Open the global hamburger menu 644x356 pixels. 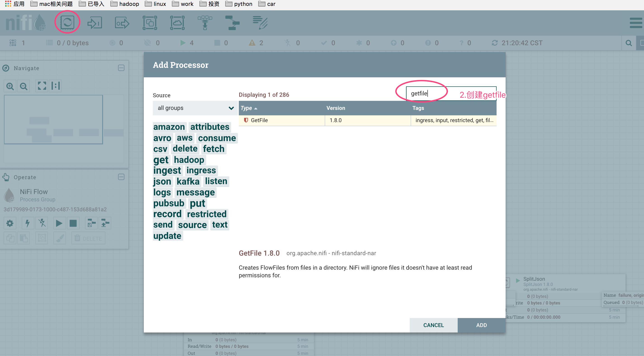point(635,23)
